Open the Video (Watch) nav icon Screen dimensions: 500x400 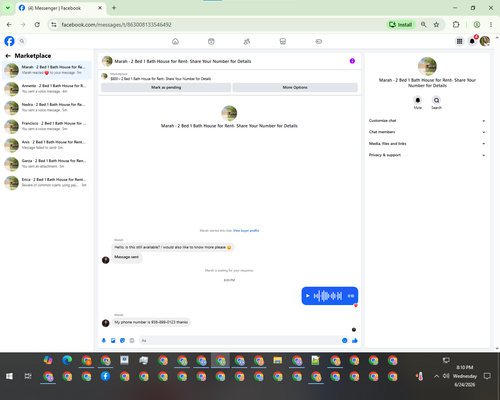pos(211,41)
